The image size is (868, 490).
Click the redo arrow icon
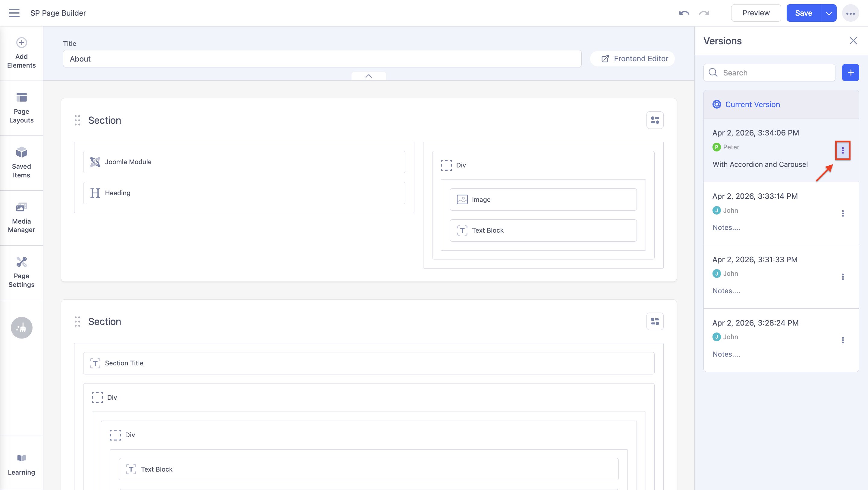(704, 13)
